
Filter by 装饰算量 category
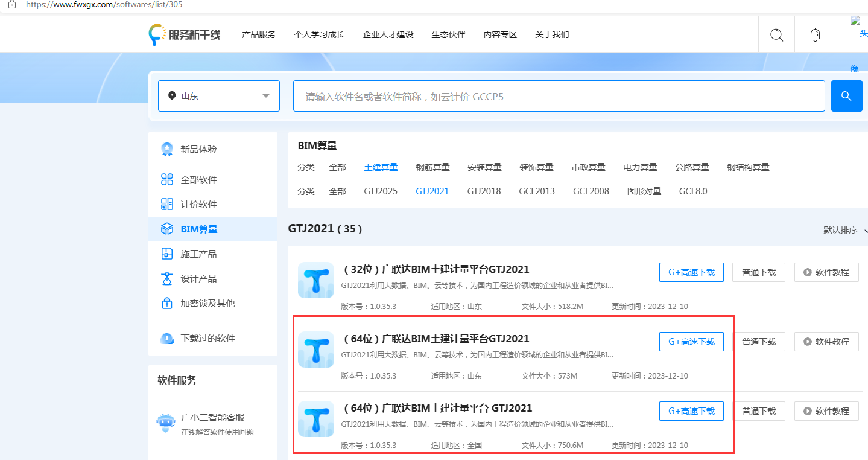pyautogui.click(x=536, y=167)
